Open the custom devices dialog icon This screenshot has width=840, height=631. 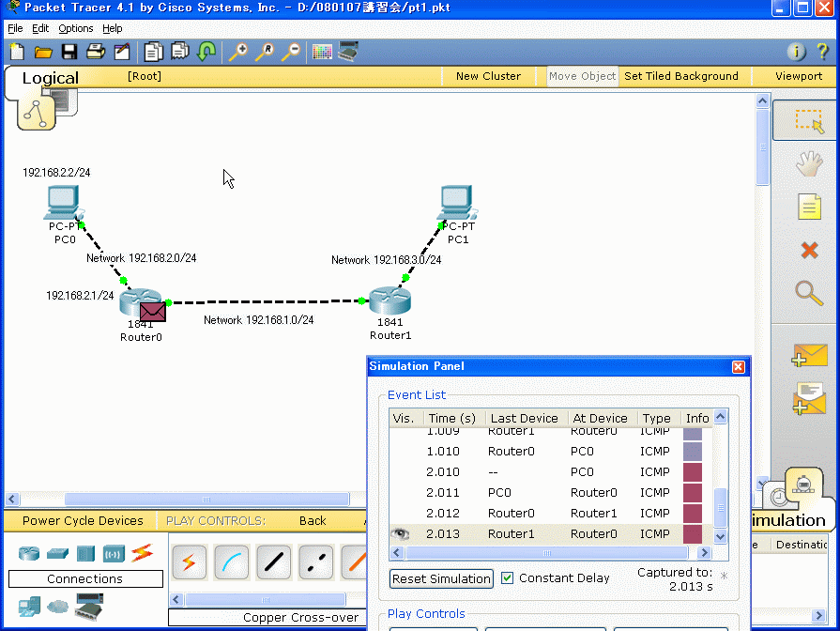[x=348, y=52]
